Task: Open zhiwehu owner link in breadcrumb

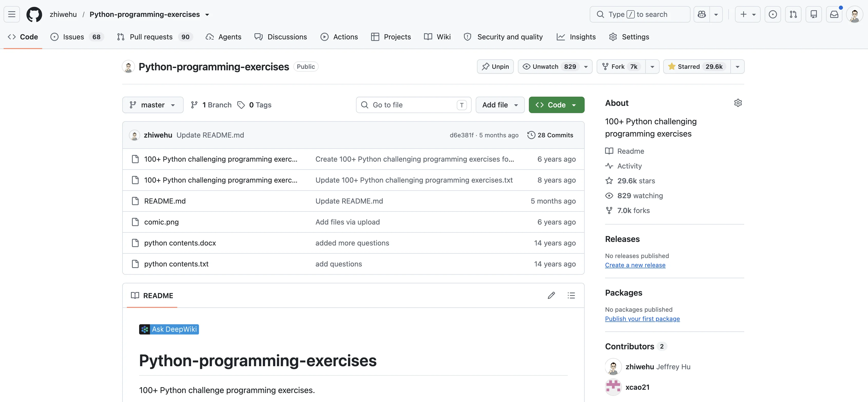Action: coord(63,14)
